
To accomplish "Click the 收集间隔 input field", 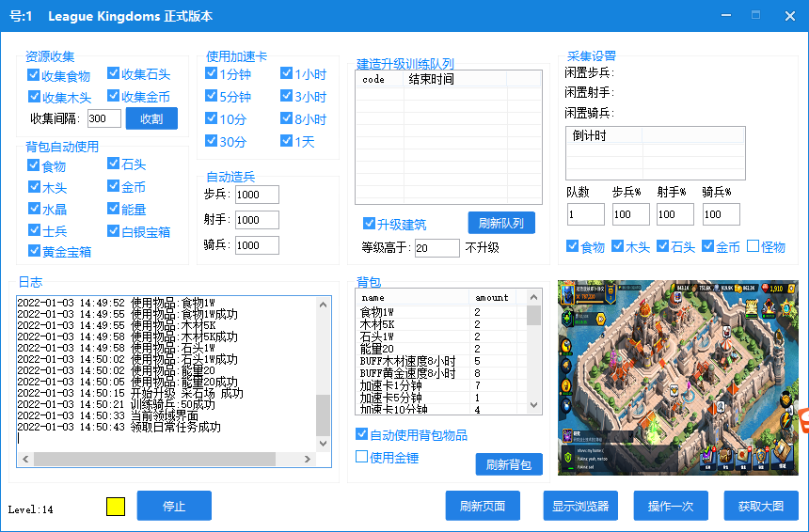I will point(103,118).
